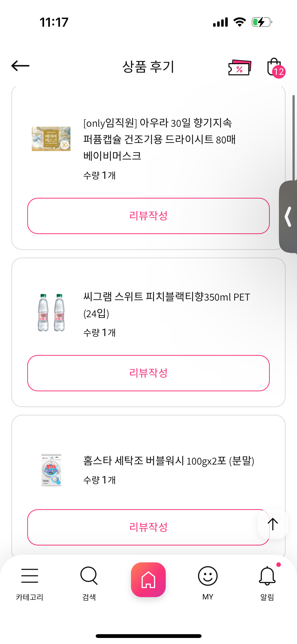Open 씨그램 bottles product thumbnail

pos(51,312)
